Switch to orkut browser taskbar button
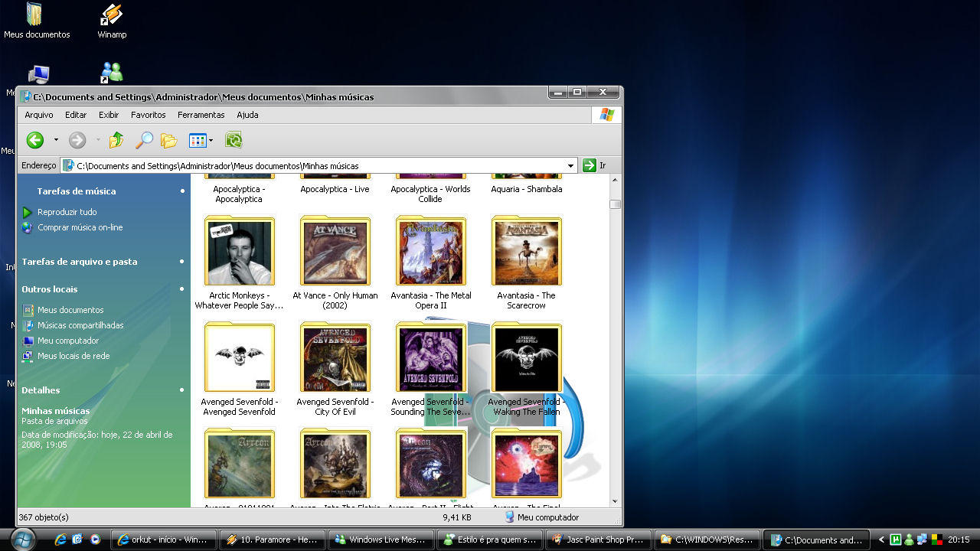The height and width of the screenshot is (551, 980). click(165, 540)
